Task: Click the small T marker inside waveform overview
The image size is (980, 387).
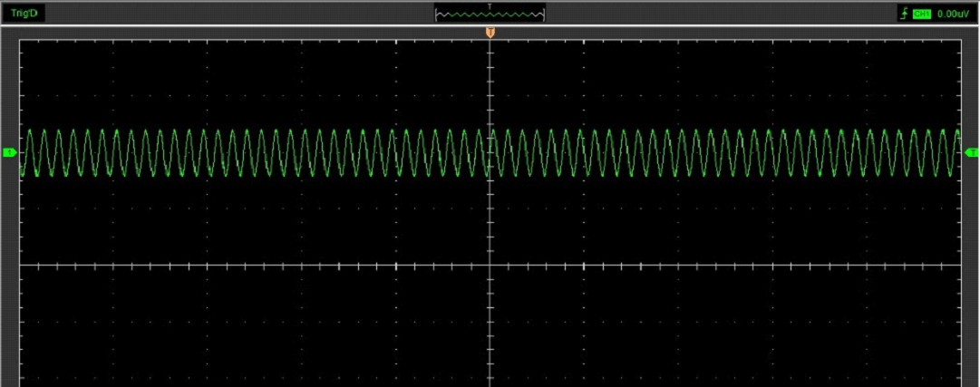Action: [x=490, y=7]
